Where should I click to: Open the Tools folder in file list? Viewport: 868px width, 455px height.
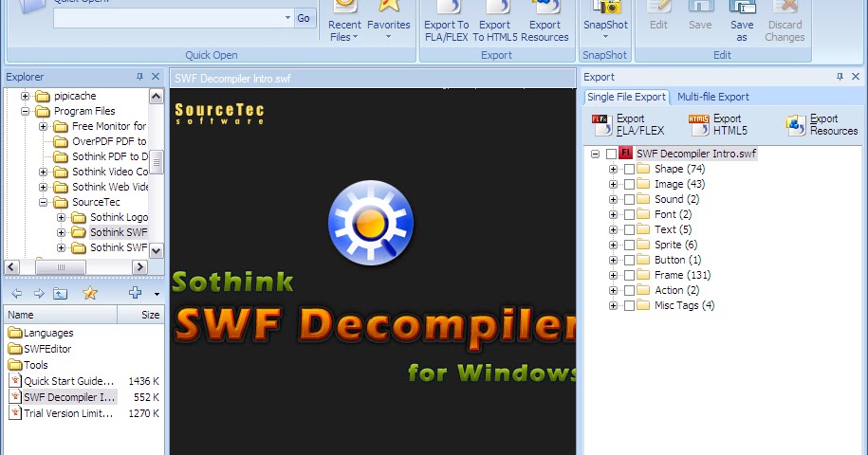point(28,365)
